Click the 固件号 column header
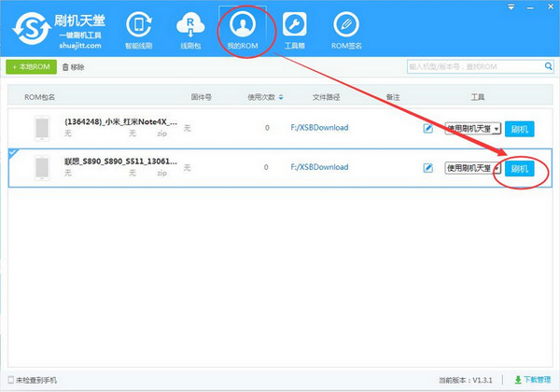Screen dimensions: 560x392 point(201,97)
